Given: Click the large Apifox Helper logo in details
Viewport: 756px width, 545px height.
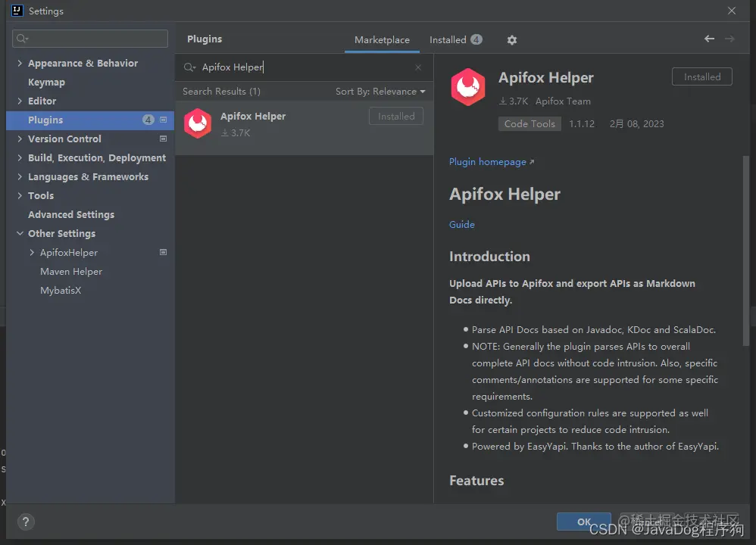Looking at the screenshot, I should pyautogui.click(x=467, y=87).
